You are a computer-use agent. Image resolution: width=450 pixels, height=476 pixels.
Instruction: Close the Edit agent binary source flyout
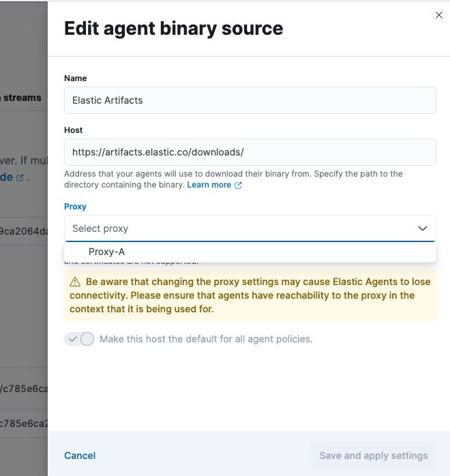pyautogui.click(x=439, y=15)
